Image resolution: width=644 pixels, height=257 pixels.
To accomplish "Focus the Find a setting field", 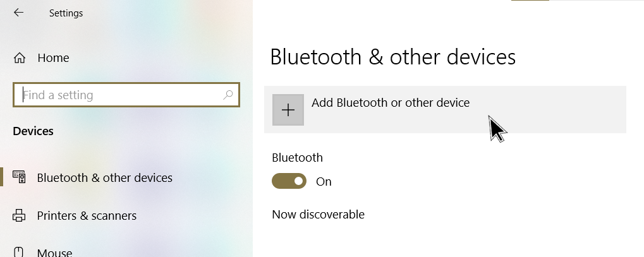I will [120, 95].
